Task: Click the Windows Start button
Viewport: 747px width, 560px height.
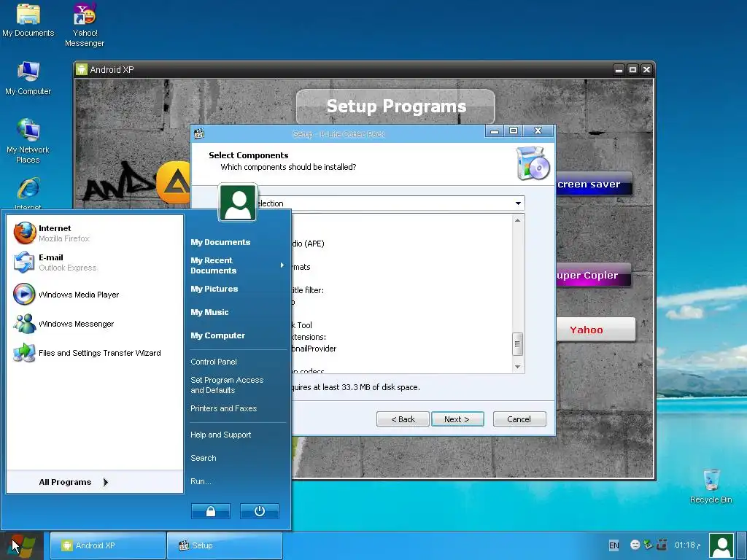Action: click(22, 545)
